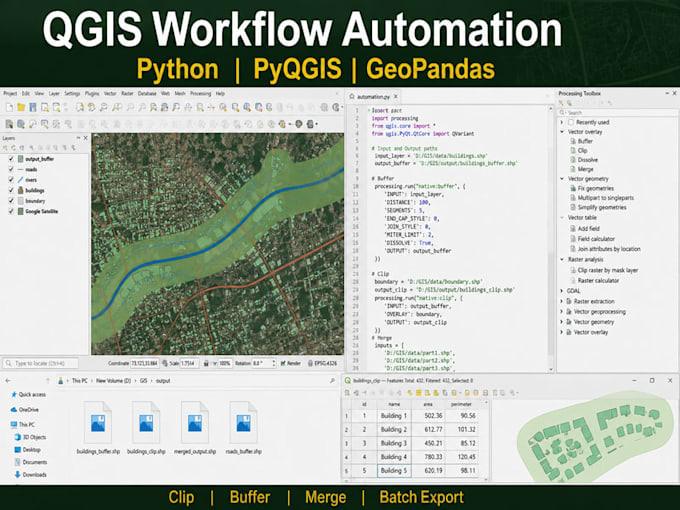680x510 pixels.
Task: Open the Raster menu
Action: (x=127, y=94)
